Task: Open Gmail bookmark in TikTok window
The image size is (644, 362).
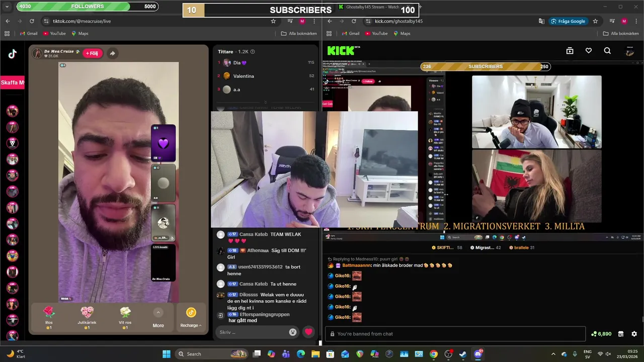Action: pyautogui.click(x=29, y=34)
